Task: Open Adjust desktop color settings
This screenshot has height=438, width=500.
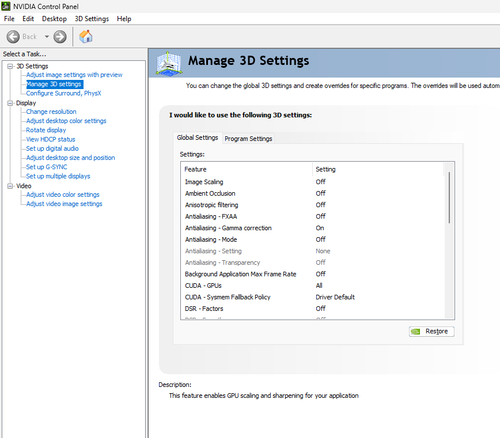Action: [66, 121]
